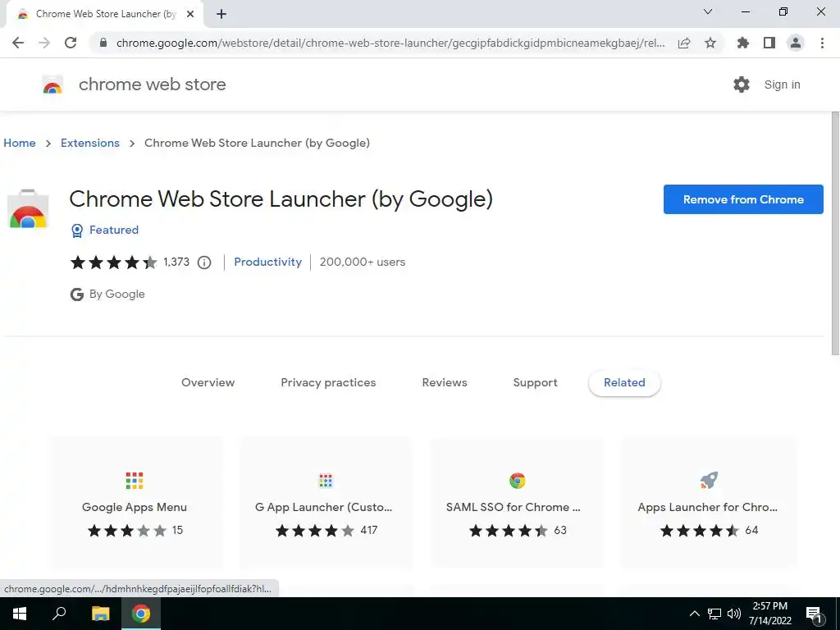This screenshot has height=630, width=840.
Task: Open the notification center icon
Action: pyautogui.click(x=814, y=615)
